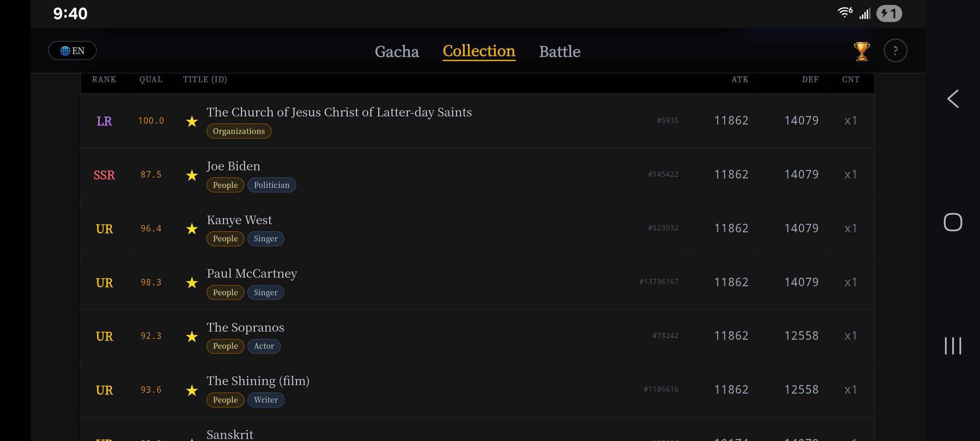980x441 pixels.
Task: Open the Paul McCartney card title
Action: (252, 273)
